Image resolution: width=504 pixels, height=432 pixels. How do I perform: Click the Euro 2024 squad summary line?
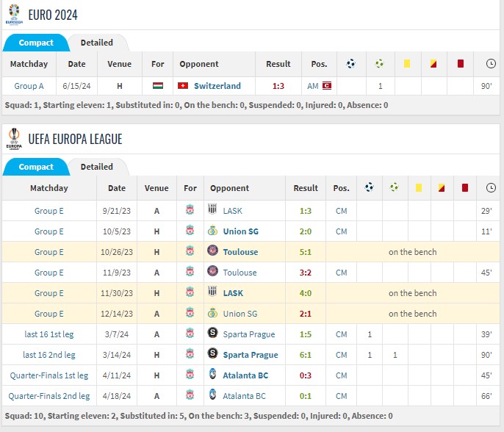(x=196, y=105)
